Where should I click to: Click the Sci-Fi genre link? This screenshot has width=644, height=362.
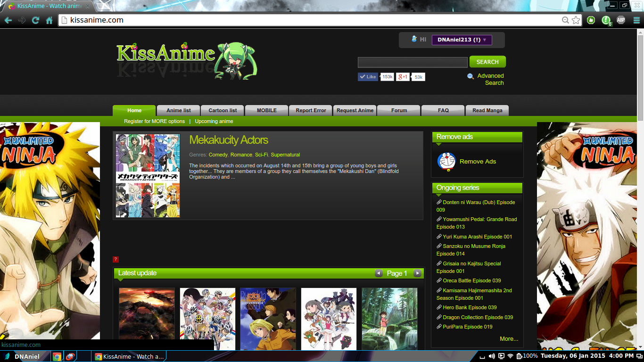coord(261,155)
